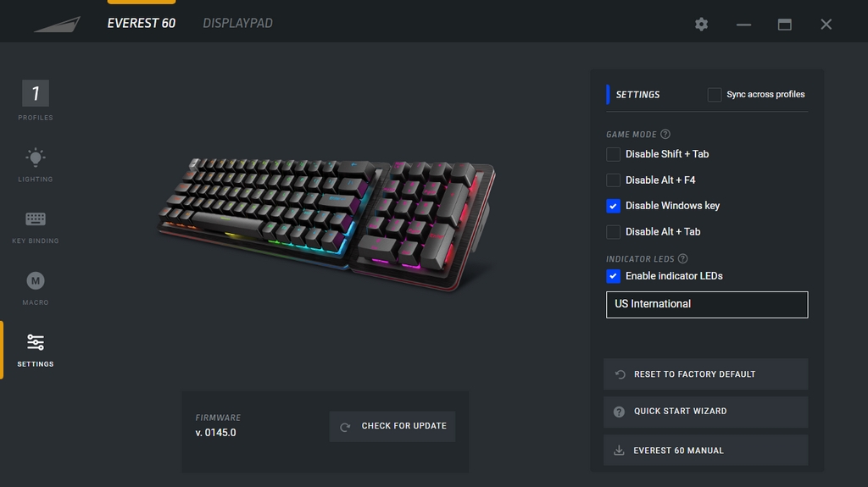Select the Settings sliders icon
The image size is (868, 487).
pos(36,342)
